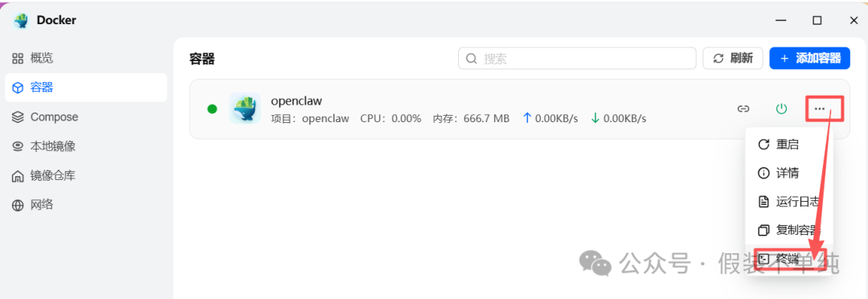Click the green running status dot
Viewport: 868px width, 299px height.
point(212,109)
